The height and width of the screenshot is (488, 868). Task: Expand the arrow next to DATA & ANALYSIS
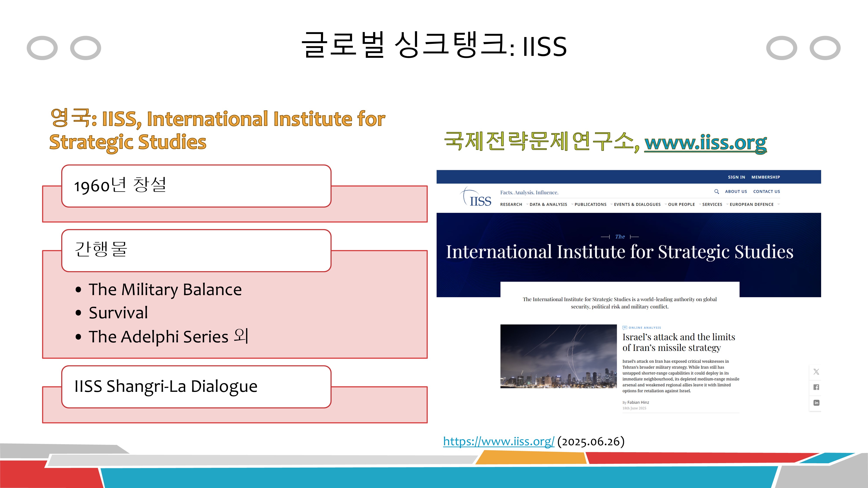(x=572, y=204)
